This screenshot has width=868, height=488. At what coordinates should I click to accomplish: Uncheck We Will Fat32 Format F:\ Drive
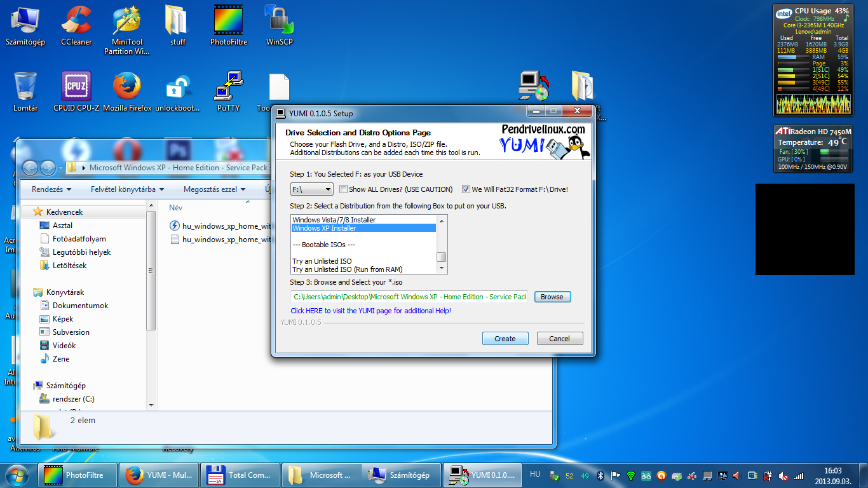(x=466, y=189)
